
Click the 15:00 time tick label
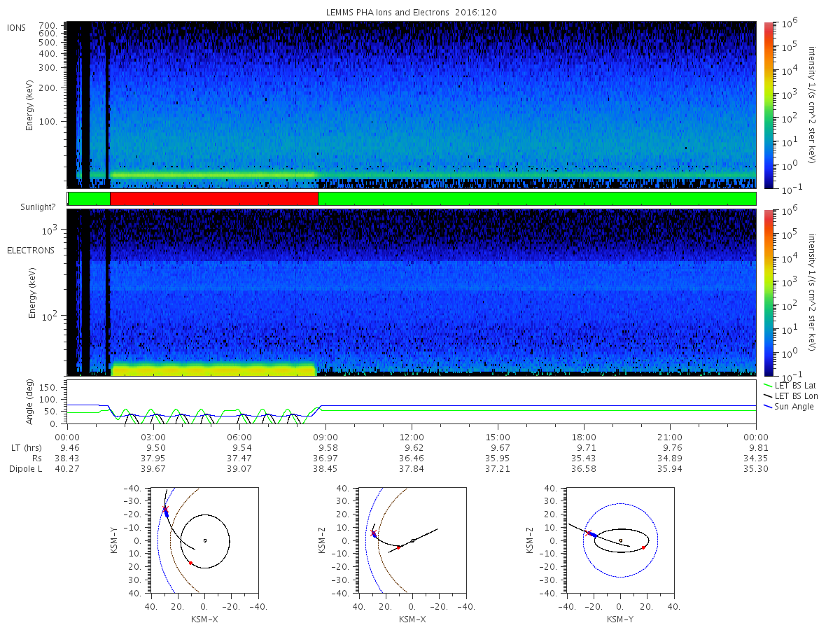497,437
